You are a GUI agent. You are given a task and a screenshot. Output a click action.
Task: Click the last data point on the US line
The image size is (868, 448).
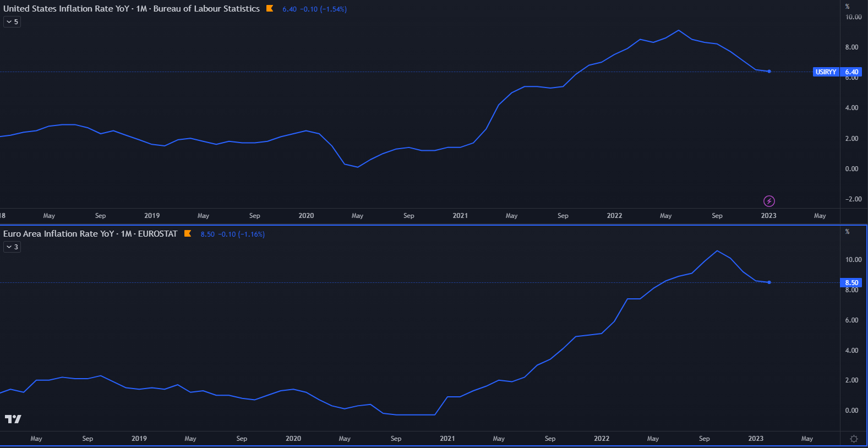coord(769,72)
